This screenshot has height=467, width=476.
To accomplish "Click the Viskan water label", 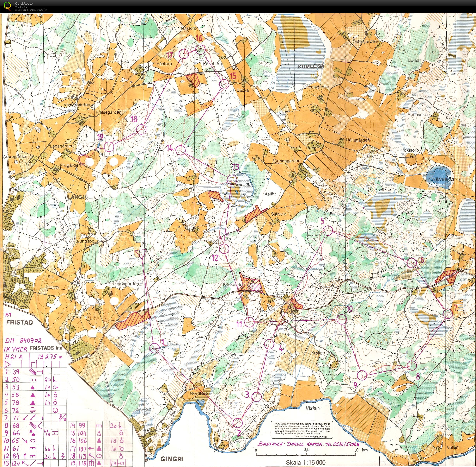I will [313, 408].
